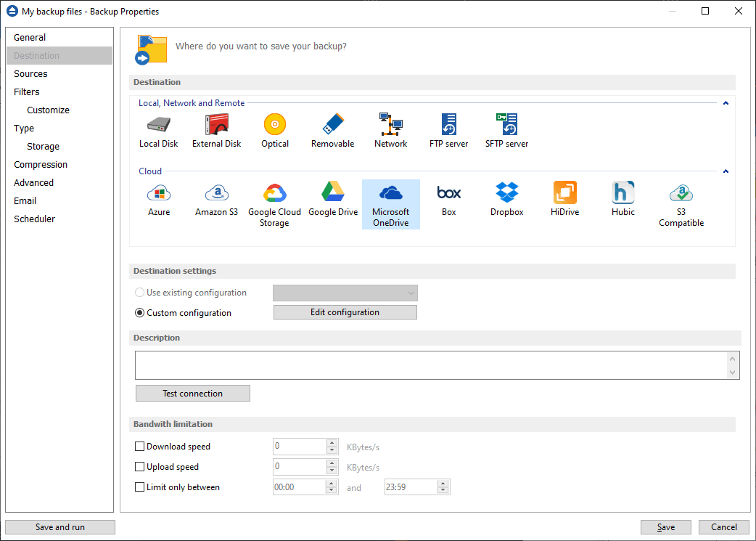The height and width of the screenshot is (541, 756).
Task: Open existing configuration dropdown
Action: [345, 293]
